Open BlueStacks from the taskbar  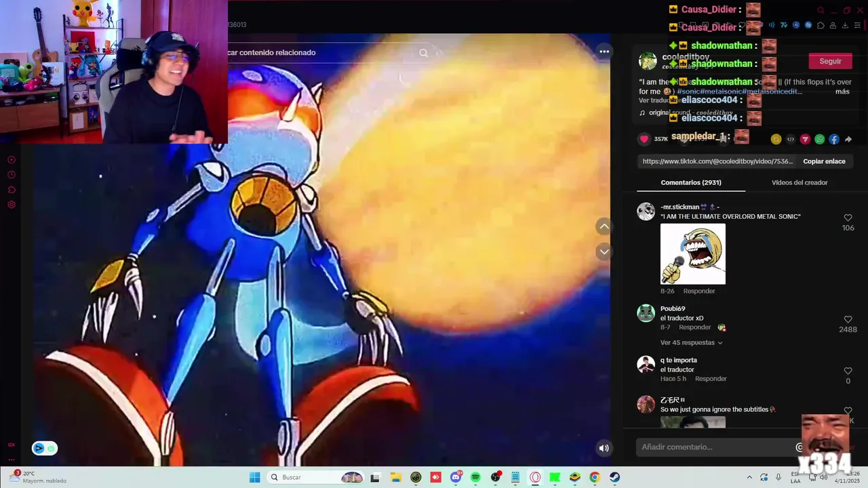575,477
